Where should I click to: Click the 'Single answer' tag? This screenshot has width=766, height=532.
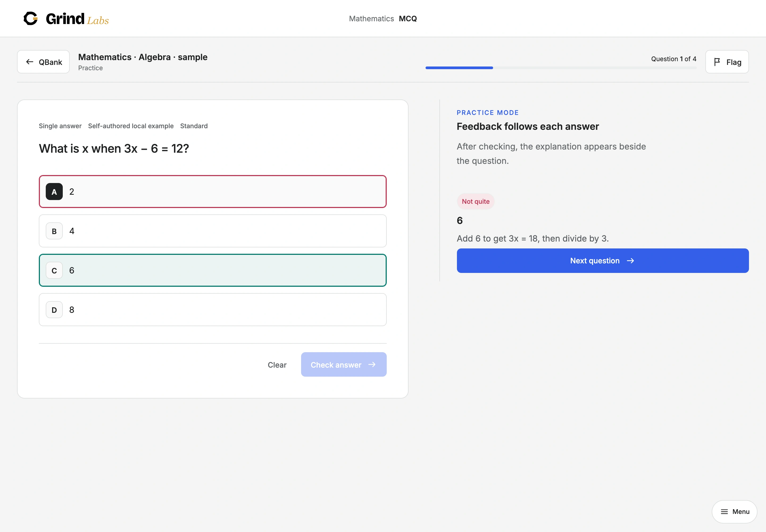pyautogui.click(x=60, y=126)
